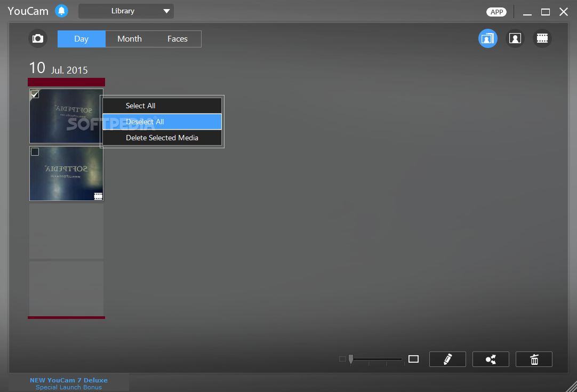Maximize the YouCam window
Image resolution: width=577 pixels, height=392 pixels.
pos(546,12)
